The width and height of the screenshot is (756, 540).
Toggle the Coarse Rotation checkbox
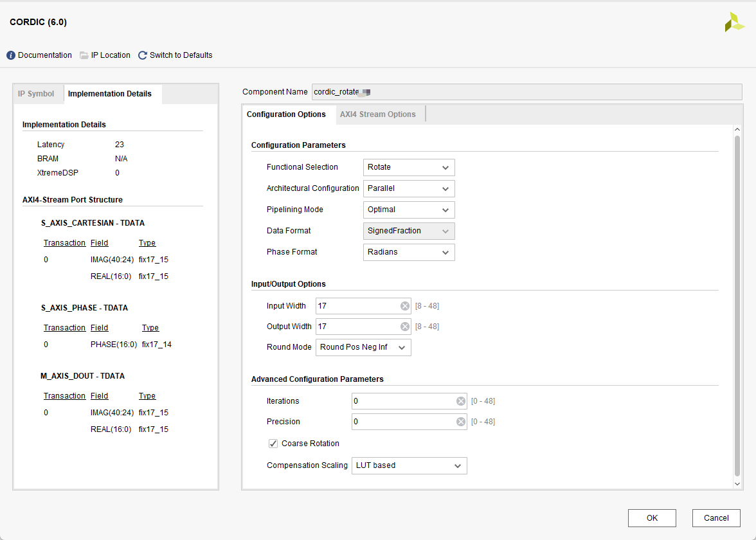[x=273, y=444]
